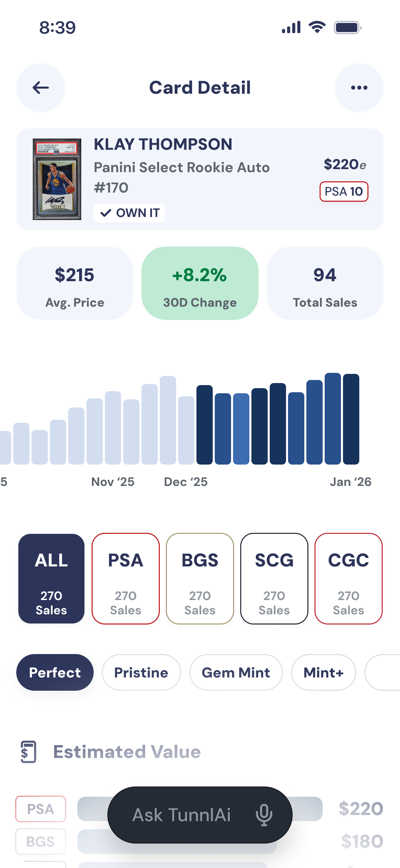The height and width of the screenshot is (868, 400).
Task: Select the Mint+ filter chip
Action: (x=323, y=672)
